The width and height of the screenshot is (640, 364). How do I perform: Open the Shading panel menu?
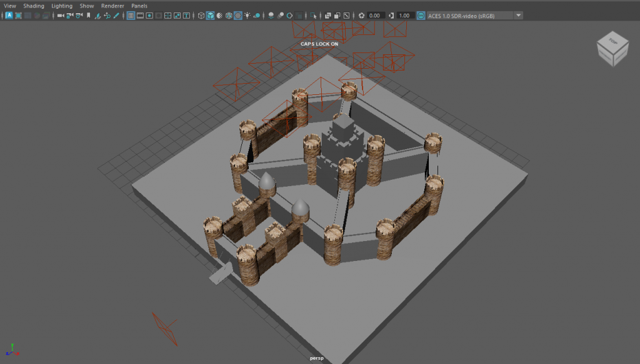pos(34,6)
